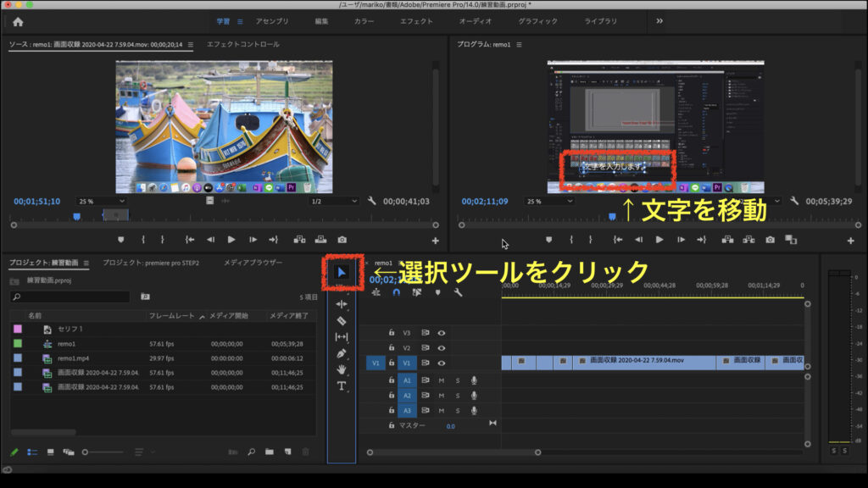The height and width of the screenshot is (488, 868).
Task: Click the Insert button in Source monitor
Action: pyautogui.click(x=299, y=240)
